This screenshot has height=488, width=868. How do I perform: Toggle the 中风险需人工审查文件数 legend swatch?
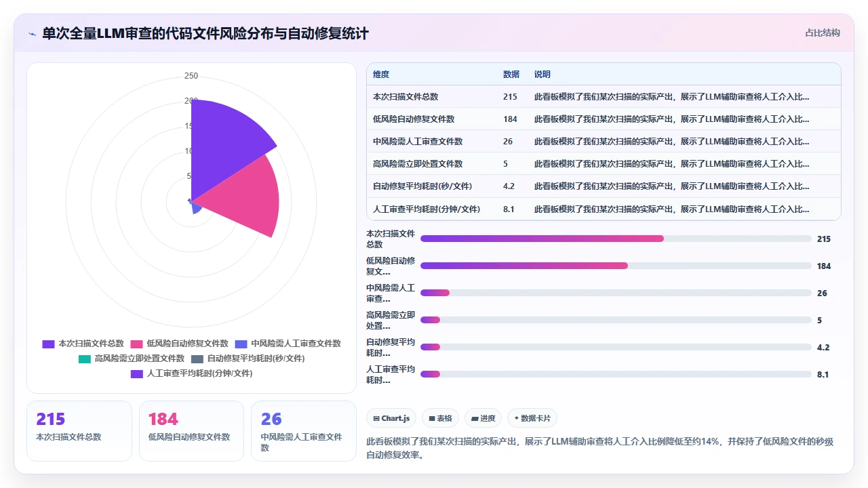point(241,344)
